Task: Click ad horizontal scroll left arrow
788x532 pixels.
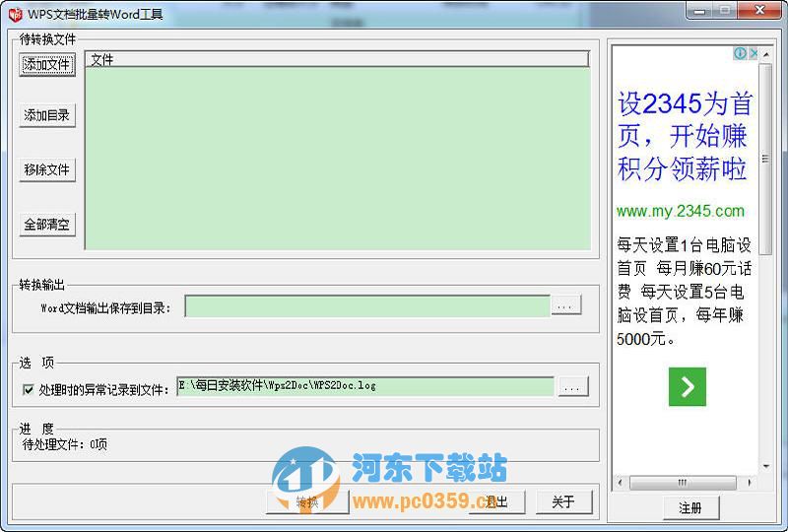Action: (621, 483)
